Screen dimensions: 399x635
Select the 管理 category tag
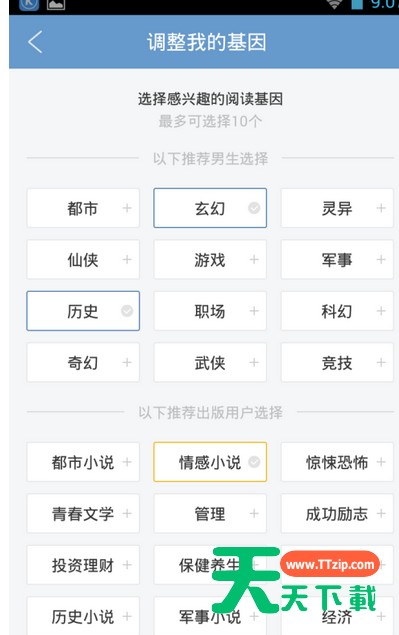[x=210, y=514]
